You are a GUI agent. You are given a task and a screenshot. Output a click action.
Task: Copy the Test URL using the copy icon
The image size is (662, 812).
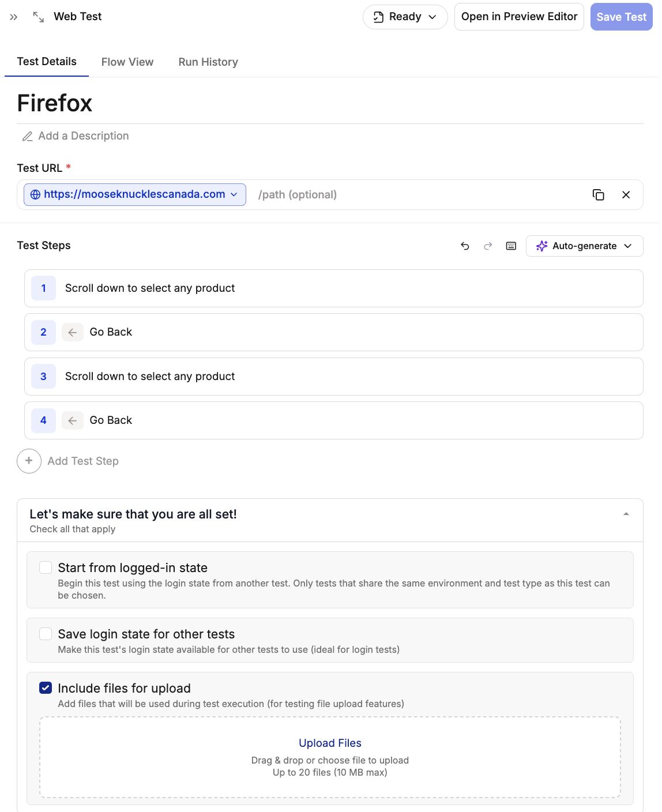[x=599, y=195]
